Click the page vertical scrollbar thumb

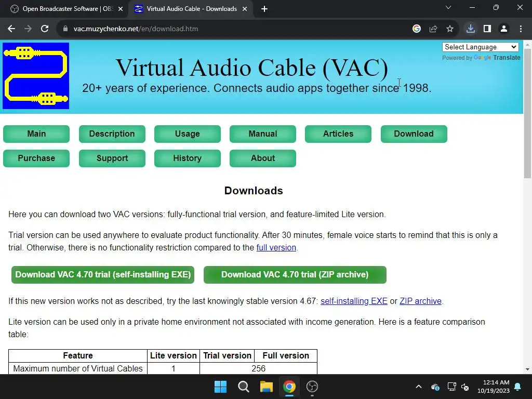click(528, 113)
